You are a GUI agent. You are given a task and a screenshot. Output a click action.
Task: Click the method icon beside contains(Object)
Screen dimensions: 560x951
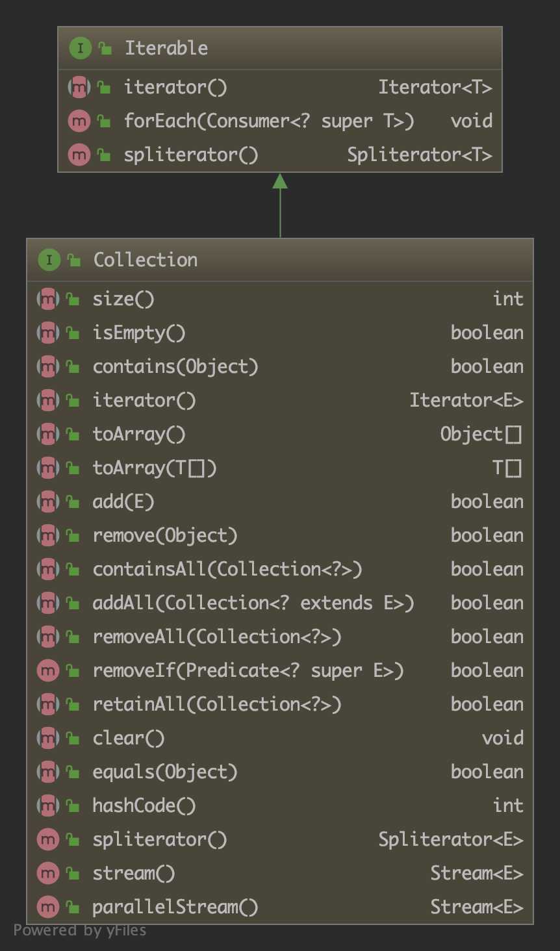tap(48, 366)
